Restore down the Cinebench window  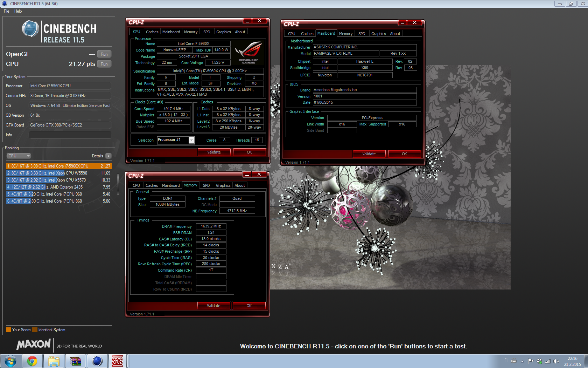tap(571, 4)
